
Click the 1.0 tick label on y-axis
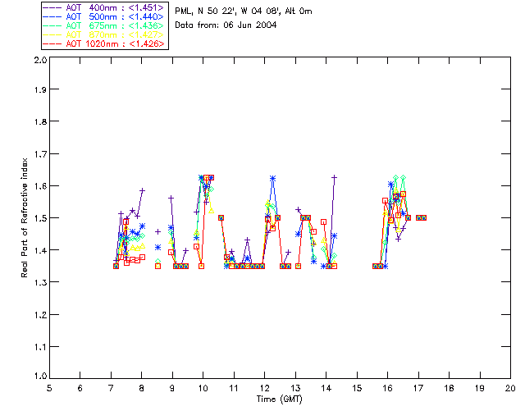point(39,377)
